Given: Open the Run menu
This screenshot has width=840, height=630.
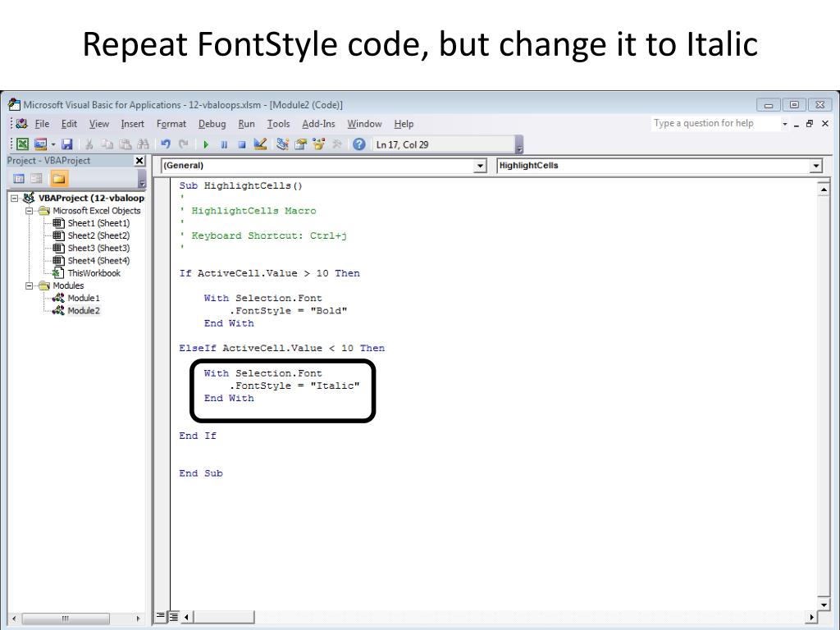Looking at the screenshot, I should coord(246,124).
